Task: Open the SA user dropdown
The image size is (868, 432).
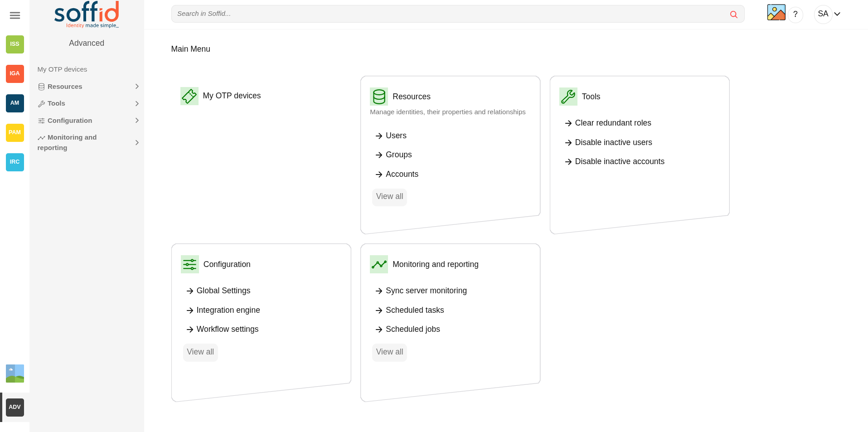Action: coord(829,14)
